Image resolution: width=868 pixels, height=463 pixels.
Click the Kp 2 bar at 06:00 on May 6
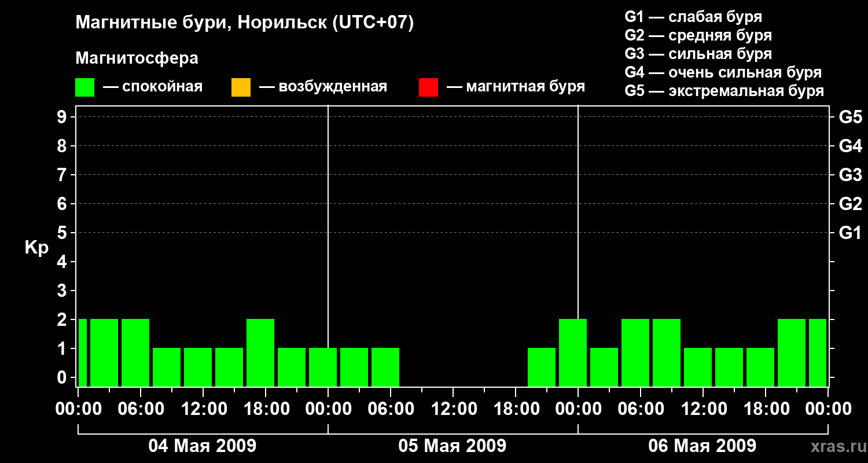click(635, 352)
